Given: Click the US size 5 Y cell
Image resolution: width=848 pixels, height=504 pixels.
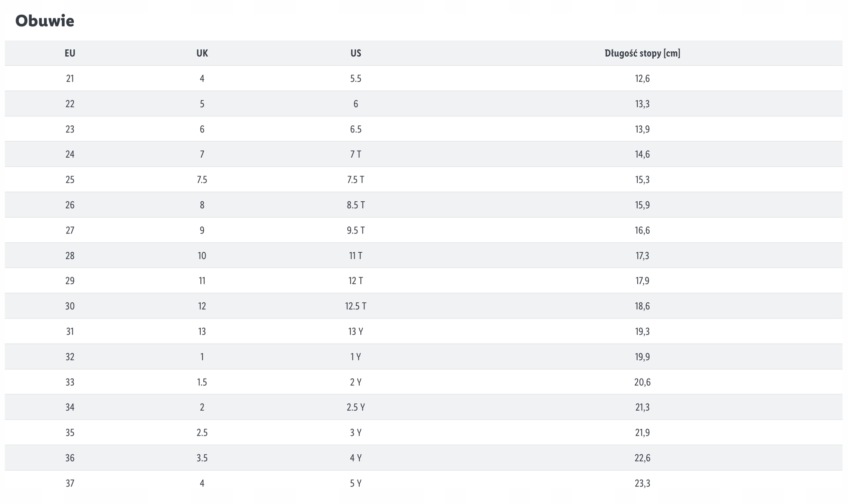Looking at the screenshot, I should coord(356,483).
